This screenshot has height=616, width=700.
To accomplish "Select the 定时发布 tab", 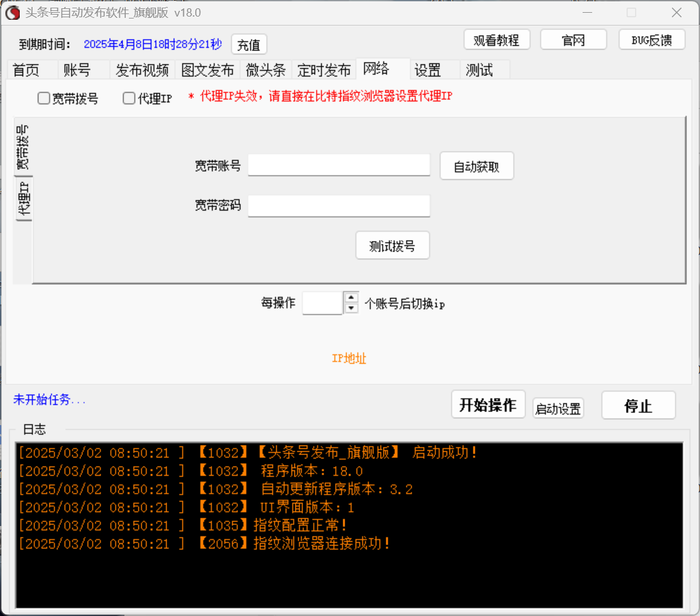I will tap(324, 70).
